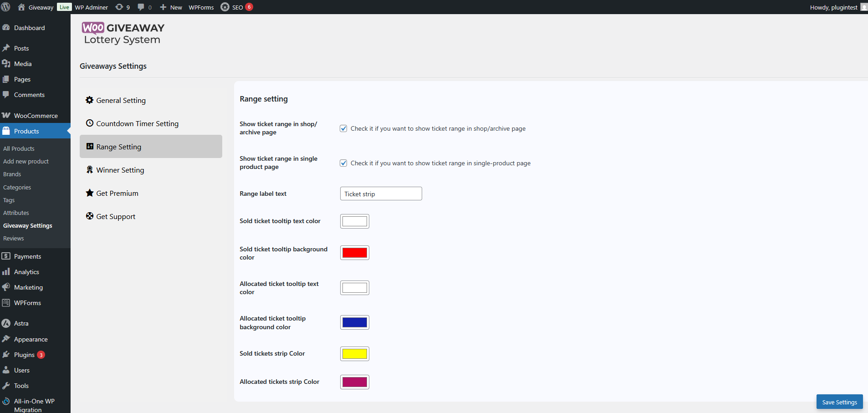The image size is (868, 413).
Task: Click the Range label text input field
Action: pos(381,194)
